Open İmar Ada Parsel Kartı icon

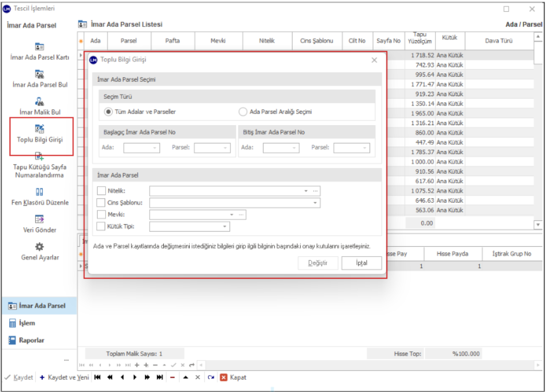[39, 46]
